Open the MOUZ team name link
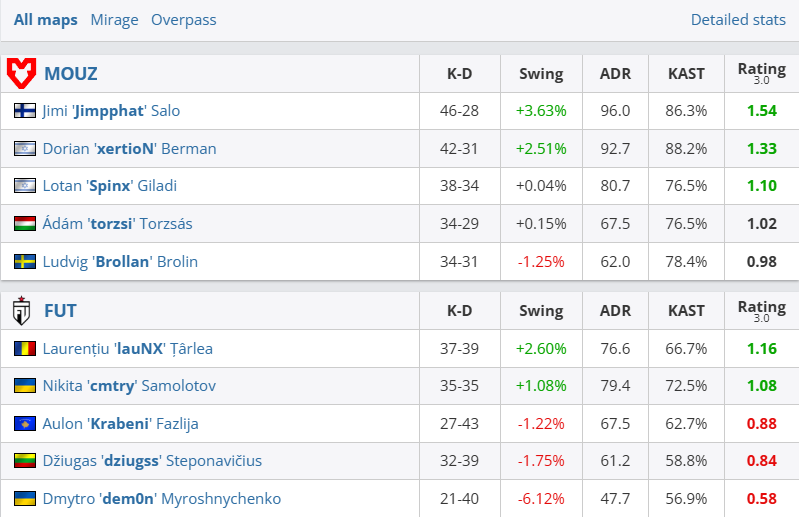 click(x=71, y=73)
